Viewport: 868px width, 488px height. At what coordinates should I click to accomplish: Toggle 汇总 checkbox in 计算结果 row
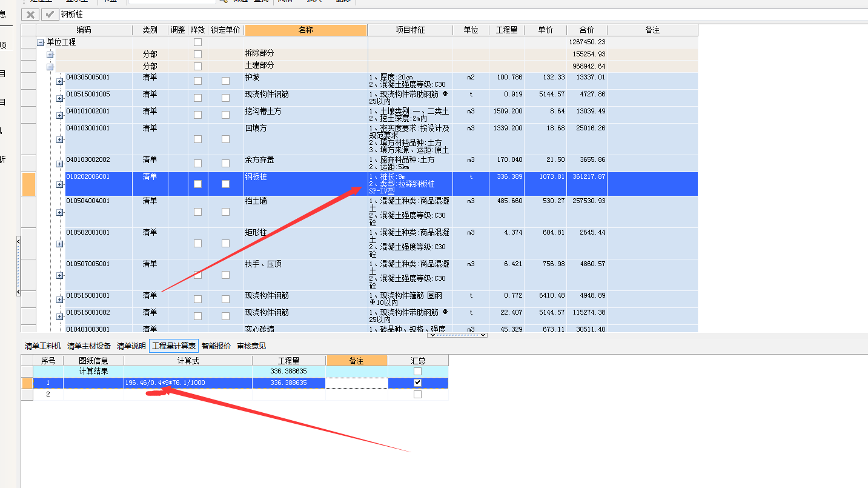tap(417, 371)
